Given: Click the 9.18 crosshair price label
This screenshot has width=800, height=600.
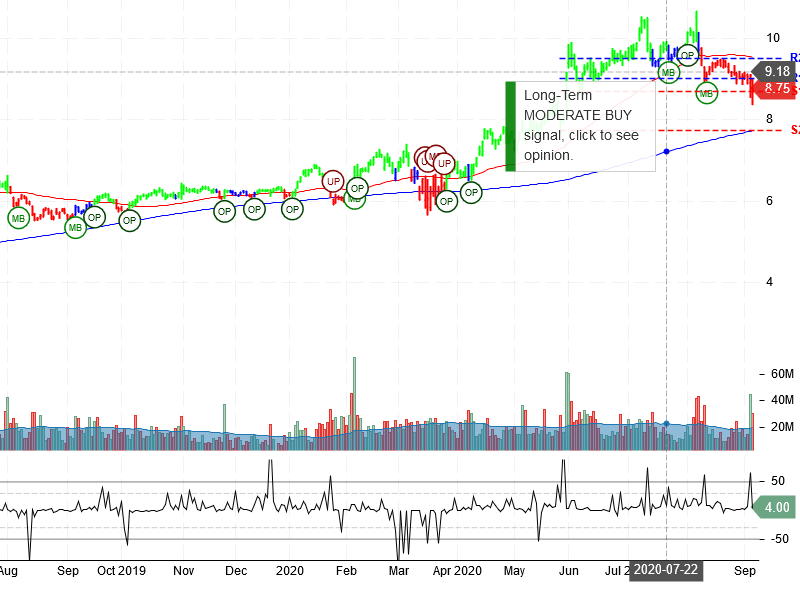Looking at the screenshot, I should click(x=775, y=71).
